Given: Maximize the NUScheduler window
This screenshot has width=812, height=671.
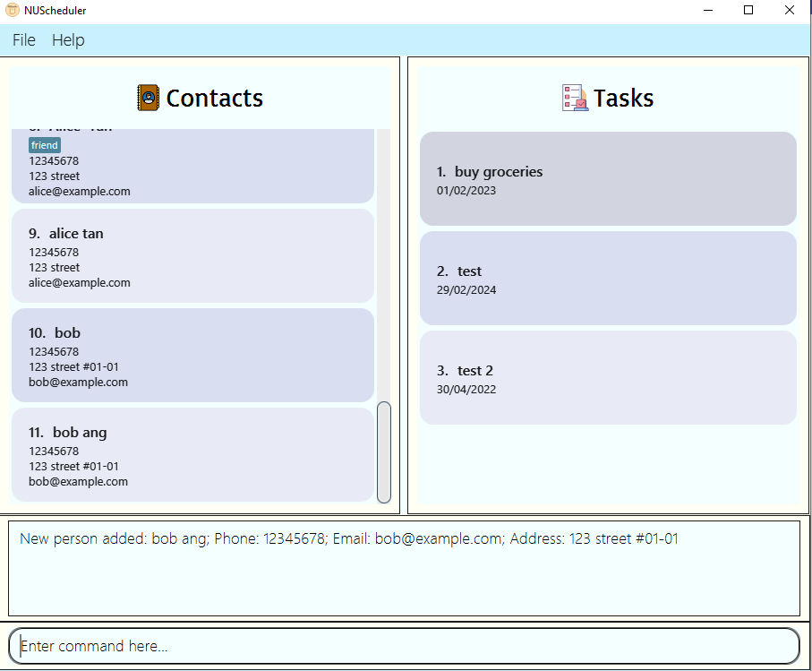Looking at the screenshot, I should coord(748,10).
